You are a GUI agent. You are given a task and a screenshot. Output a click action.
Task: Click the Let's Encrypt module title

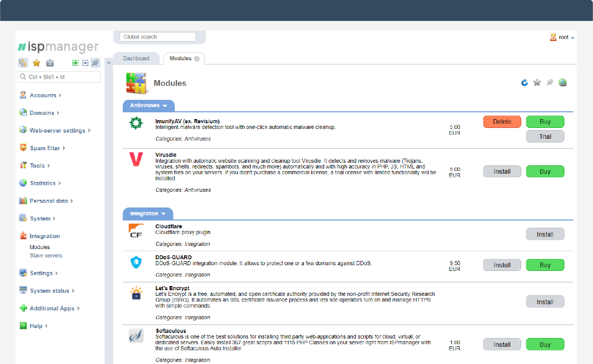click(x=172, y=288)
